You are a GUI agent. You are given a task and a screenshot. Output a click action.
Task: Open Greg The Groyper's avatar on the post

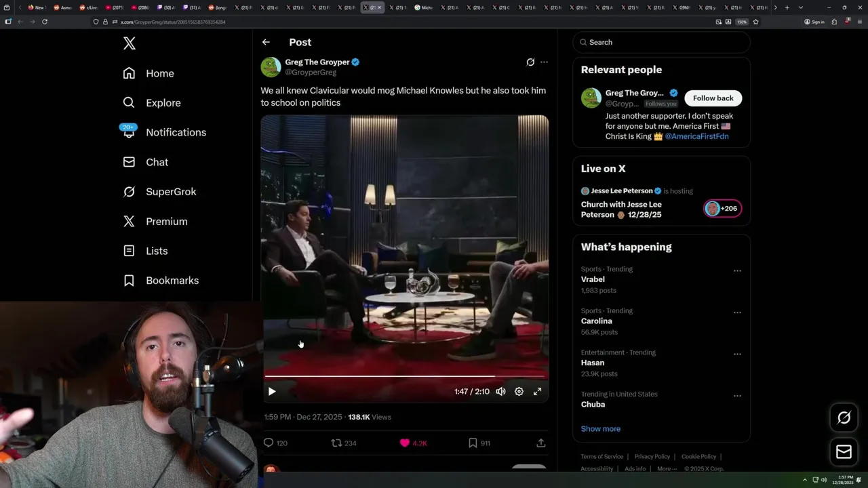(271, 66)
